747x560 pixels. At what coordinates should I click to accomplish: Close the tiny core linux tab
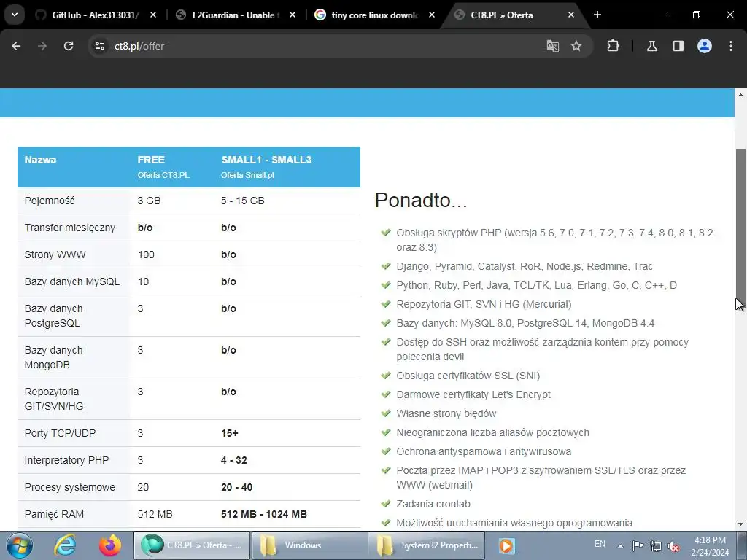click(x=432, y=15)
